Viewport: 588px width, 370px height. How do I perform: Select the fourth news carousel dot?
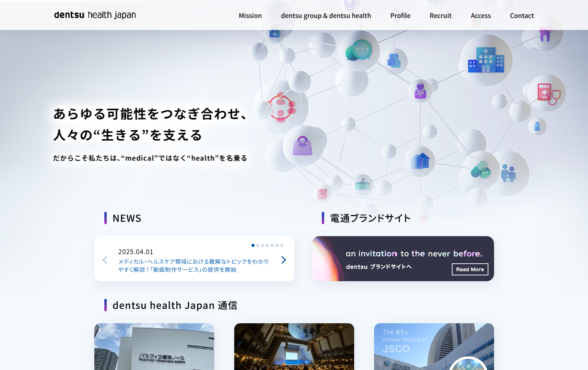pyautogui.click(x=267, y=245)
